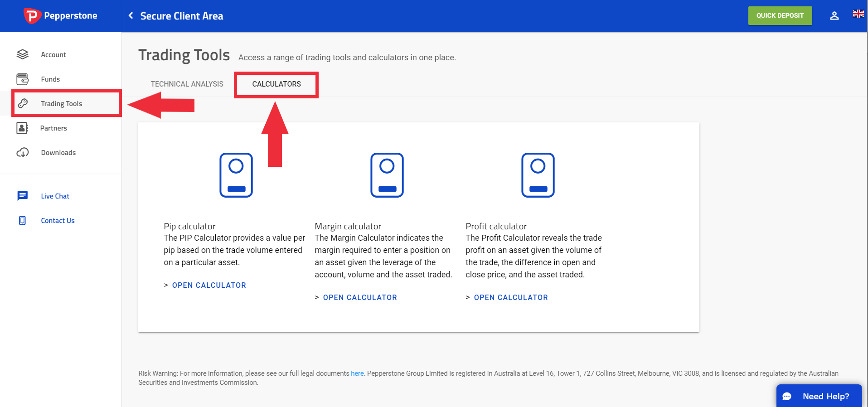Open the Profit calculator via Open Calculator

[x=511, y=297]
